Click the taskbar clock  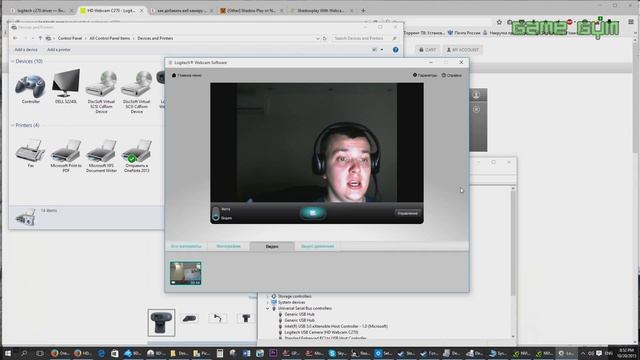coord(626,353)
